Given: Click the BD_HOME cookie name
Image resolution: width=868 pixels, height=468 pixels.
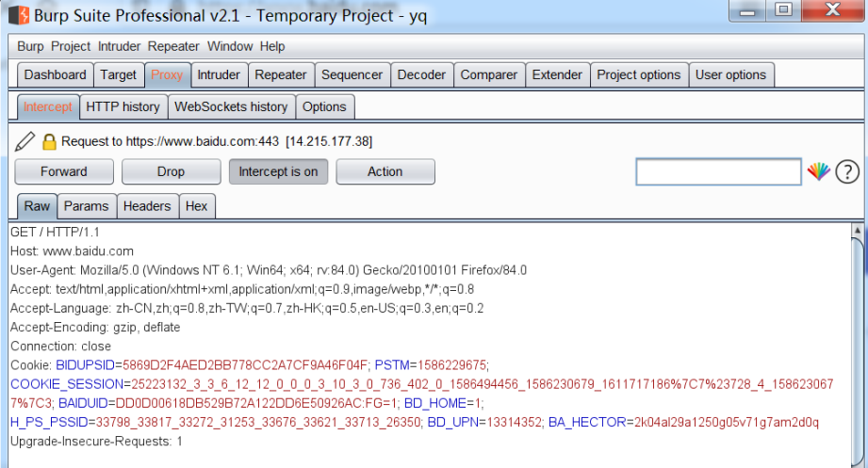Looking at the screenshot, I should click(435, 403).
